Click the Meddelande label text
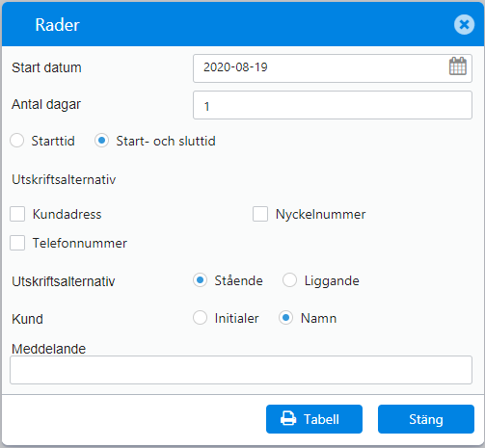Viewport: 485px width, 448px height. pyautogui.click(x=49, y=349)
